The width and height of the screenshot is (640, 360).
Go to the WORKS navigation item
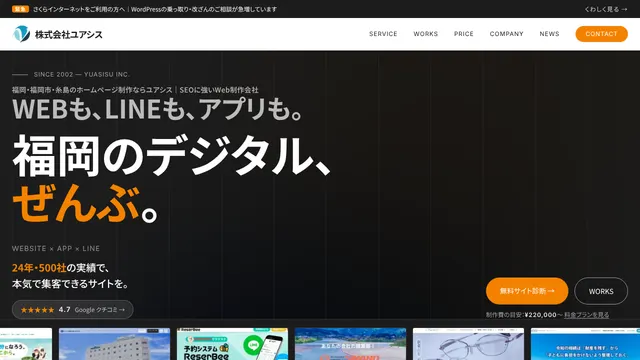(425, 34)
